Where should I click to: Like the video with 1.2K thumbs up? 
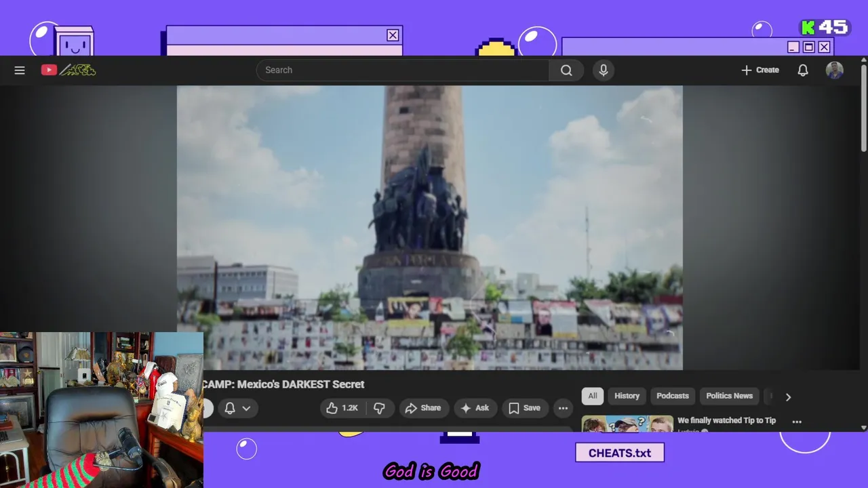(x=343, y=408)
